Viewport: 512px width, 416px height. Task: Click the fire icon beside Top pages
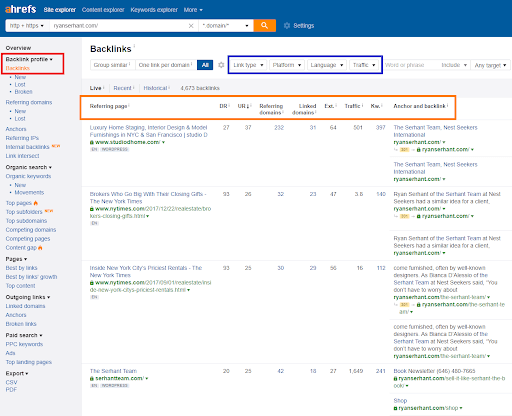click(36, 203)
